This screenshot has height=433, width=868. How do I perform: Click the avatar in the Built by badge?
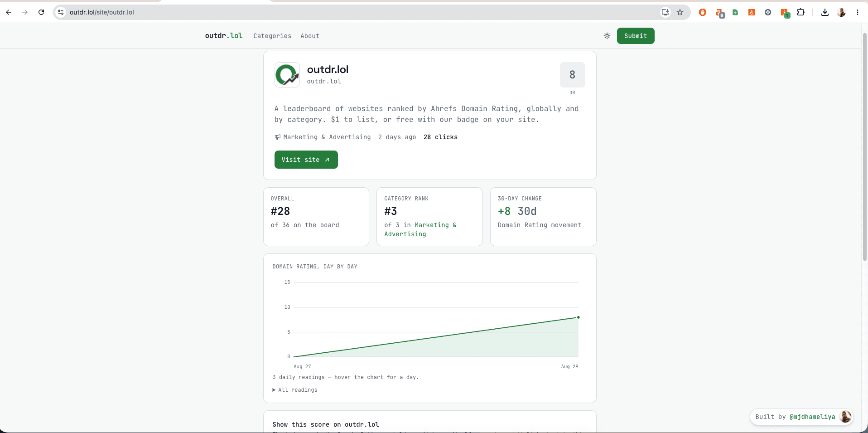pyautogui.click(x=845, y=417)
